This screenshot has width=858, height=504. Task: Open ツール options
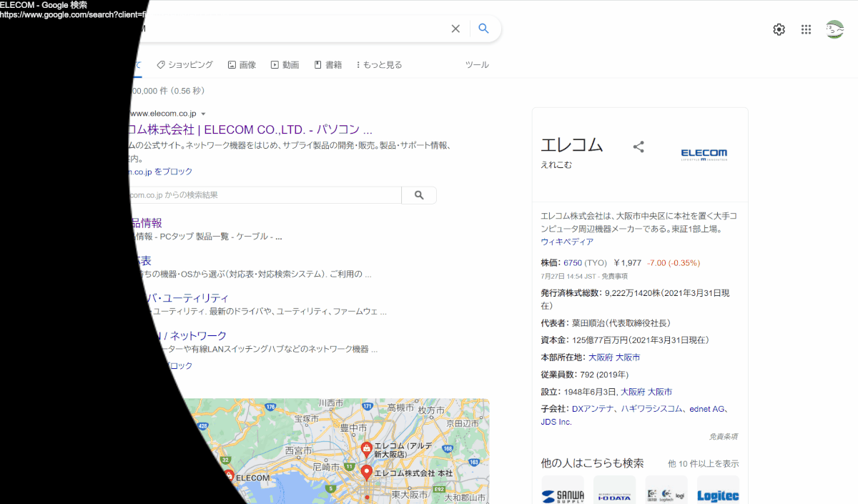point(477,64)
